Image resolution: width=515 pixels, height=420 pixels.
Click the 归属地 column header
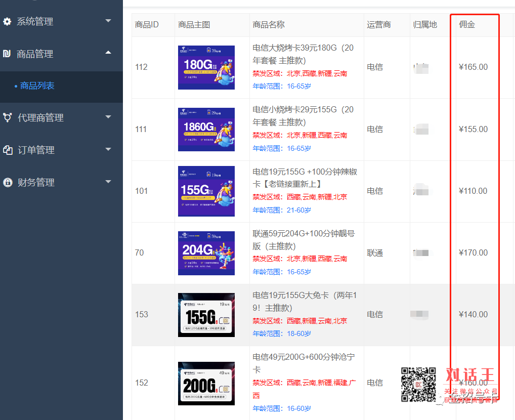tap(425, 25)
